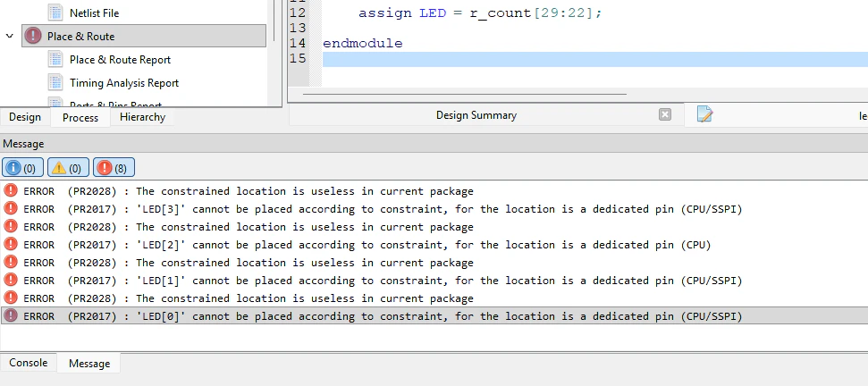
Task: Switch to the Hierarchy tab
Action: point(142,117)
